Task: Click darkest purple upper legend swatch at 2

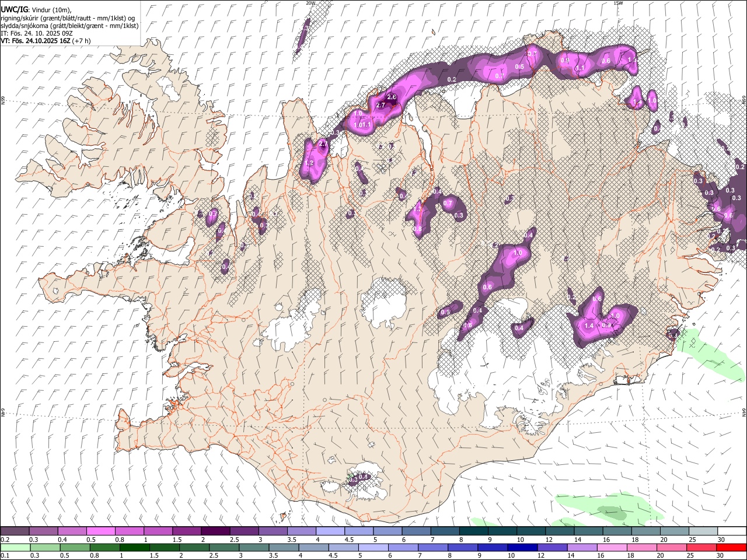Action: [x=215, y=531]
